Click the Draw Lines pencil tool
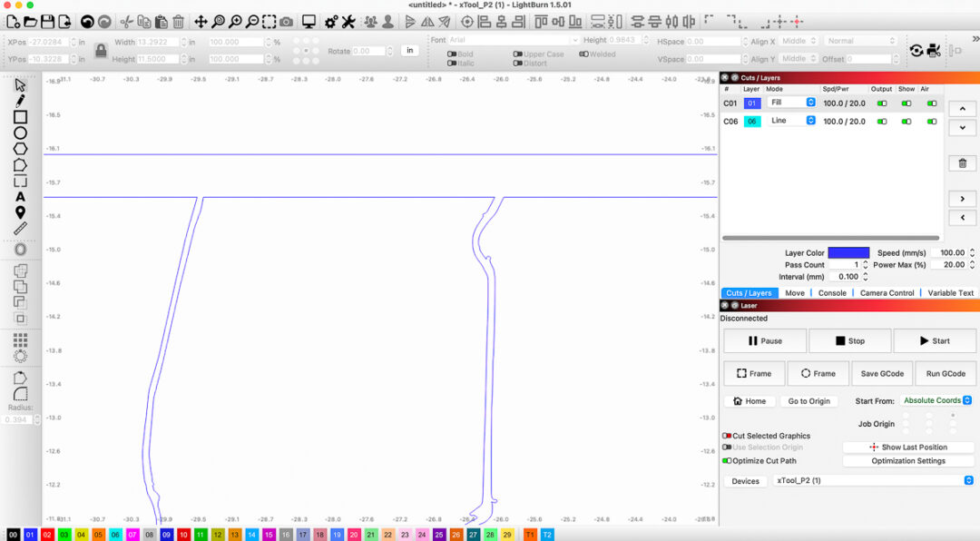 point(20,101)
